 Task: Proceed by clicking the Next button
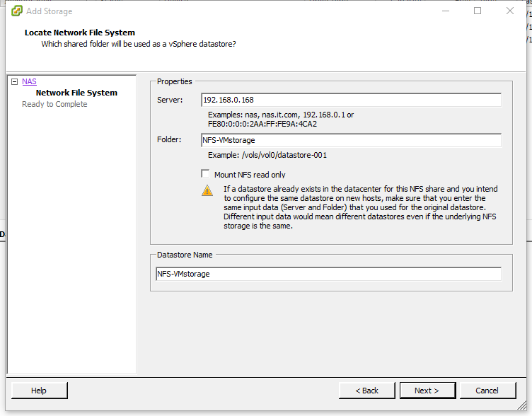427,391
